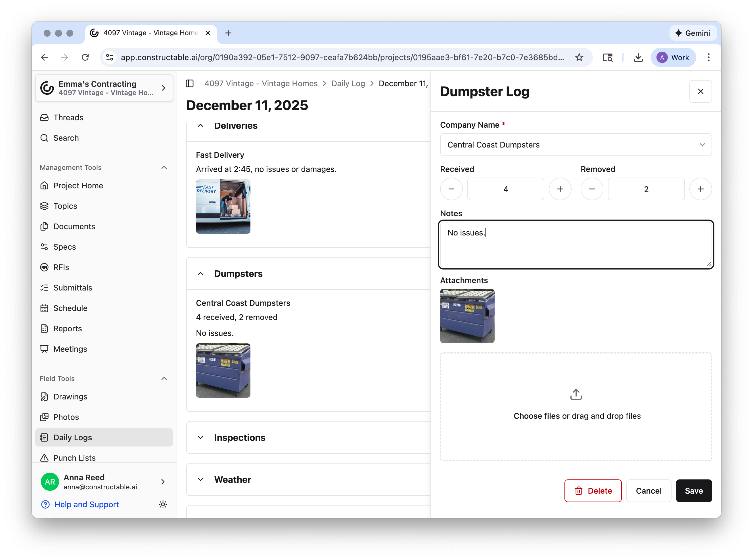The width and height of the screenshot is (753, 560).
Task: Decrease the Received count
Action: (451, 189)
